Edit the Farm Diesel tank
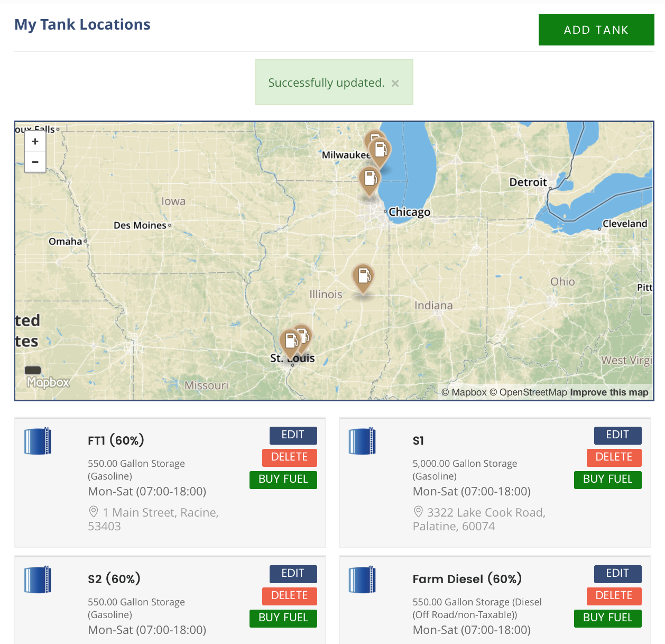 click(617, 574)
